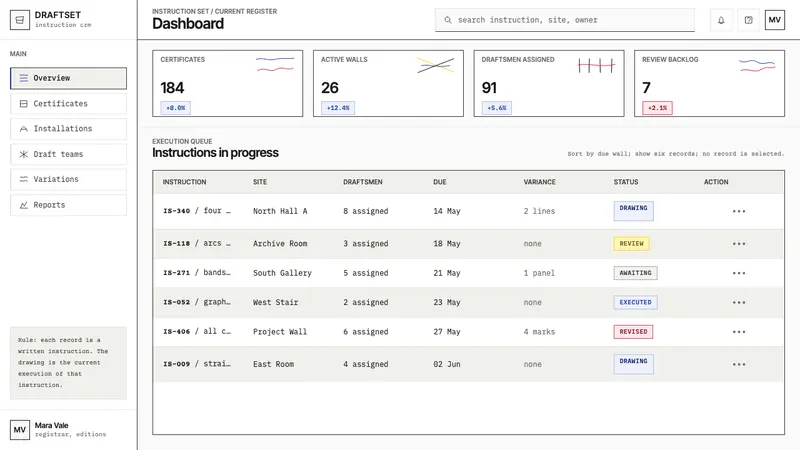
Task: Open actions menu for IS-406 row
Action: click(739, 332)
